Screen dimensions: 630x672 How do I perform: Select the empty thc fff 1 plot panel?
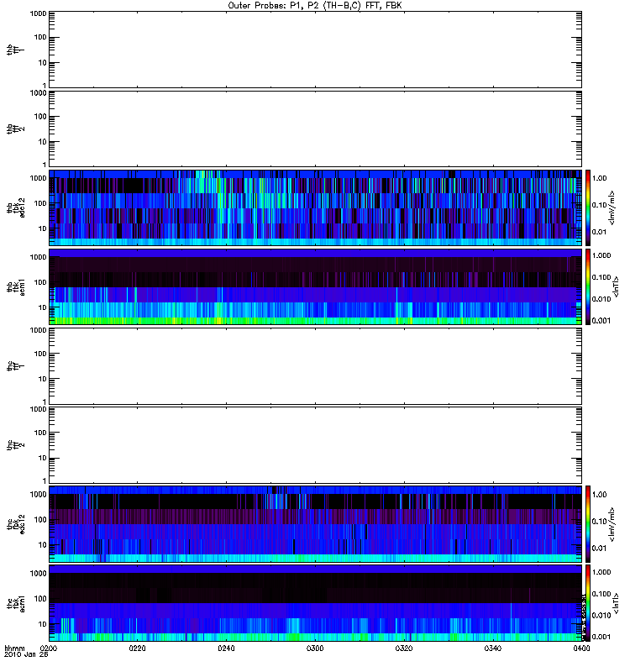316,366
